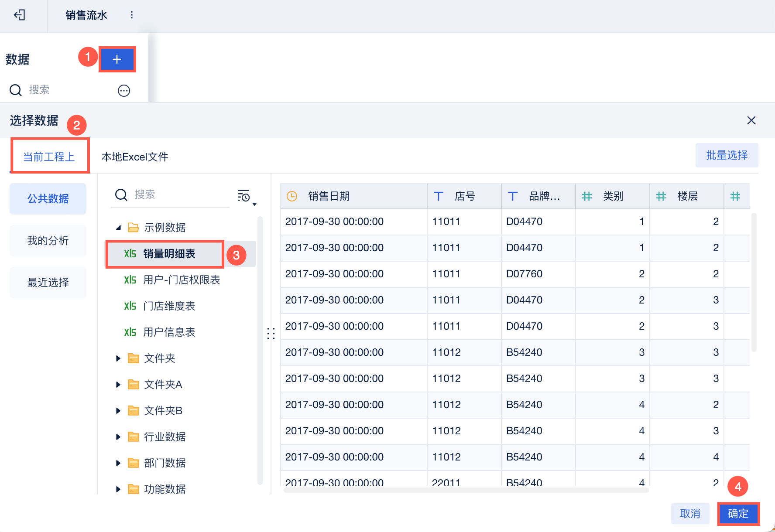Click the text type icon in 品牌 header

click(x=513, y=196)
